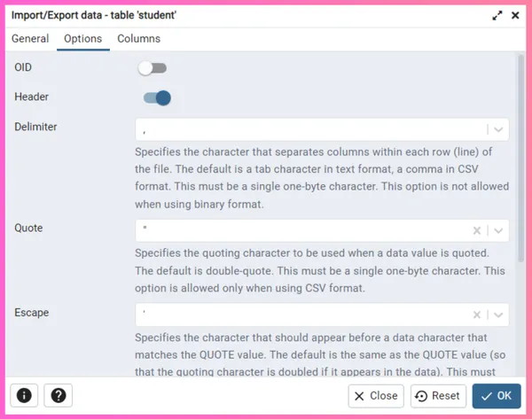Click the OK button
The height and width of the screenshot is (419, 532).
click(x=497, y=396)
